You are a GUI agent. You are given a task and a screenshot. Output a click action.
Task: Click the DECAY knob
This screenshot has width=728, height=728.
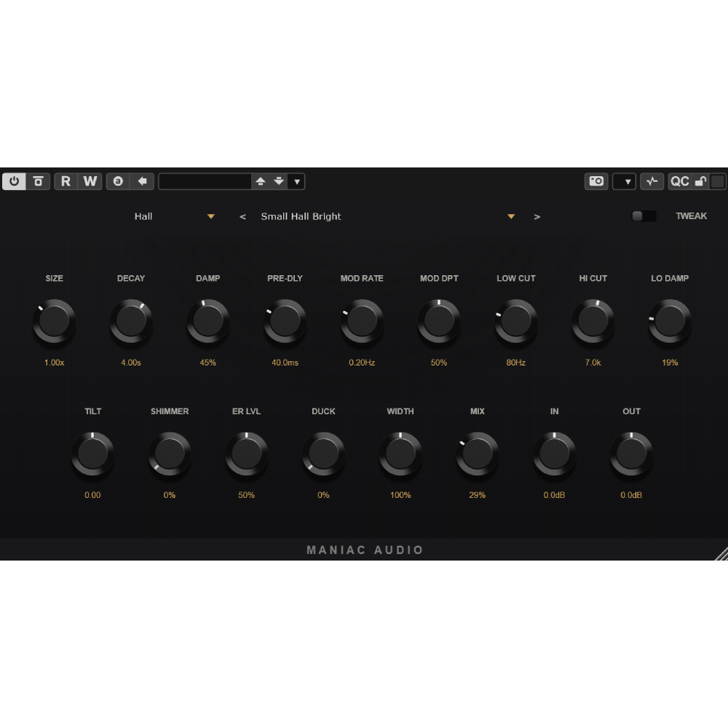coord(131,321)
